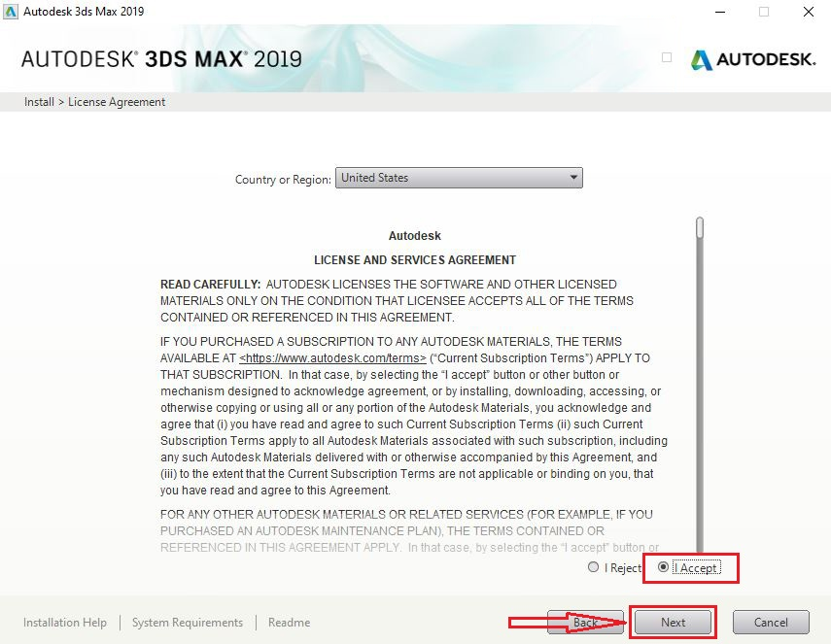Click the Next button
831x644 pixels.
(x=674, y=623)
